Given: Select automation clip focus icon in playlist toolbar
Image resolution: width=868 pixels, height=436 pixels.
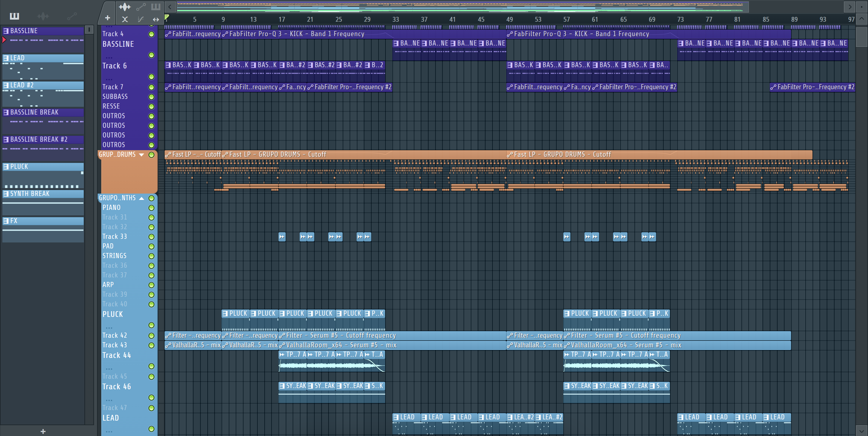Looking at the screenshot, I should [141, 6].
